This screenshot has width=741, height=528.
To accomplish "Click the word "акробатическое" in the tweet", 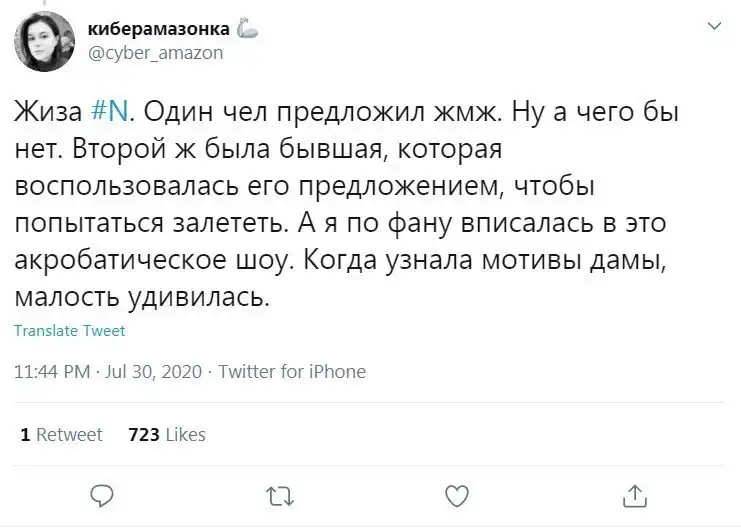I will tap(141, 260).
